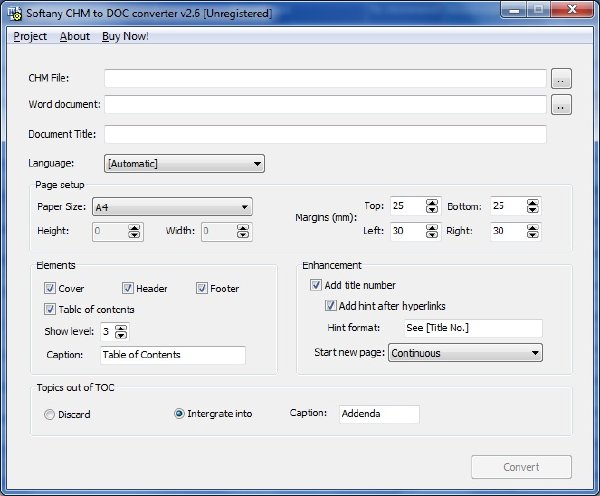The image size is (600, 496).
Task: Adjust the Show level spinner arrows
Action: pyautogui.click(x=121, y=332)
